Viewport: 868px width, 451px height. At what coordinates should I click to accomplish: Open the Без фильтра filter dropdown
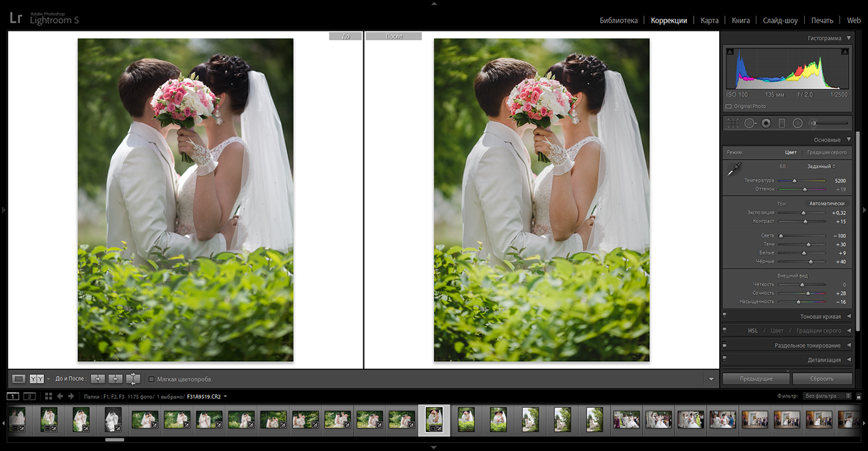click(x=828, y=396)
